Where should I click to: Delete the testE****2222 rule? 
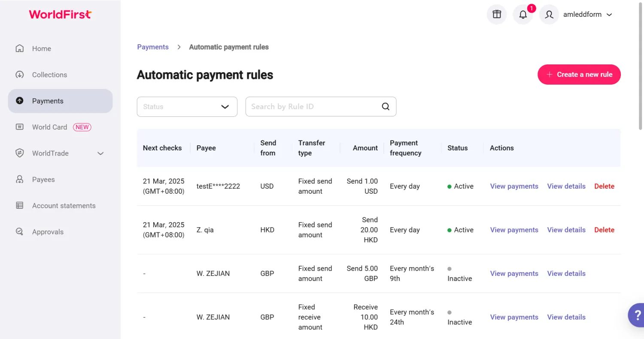604,186
